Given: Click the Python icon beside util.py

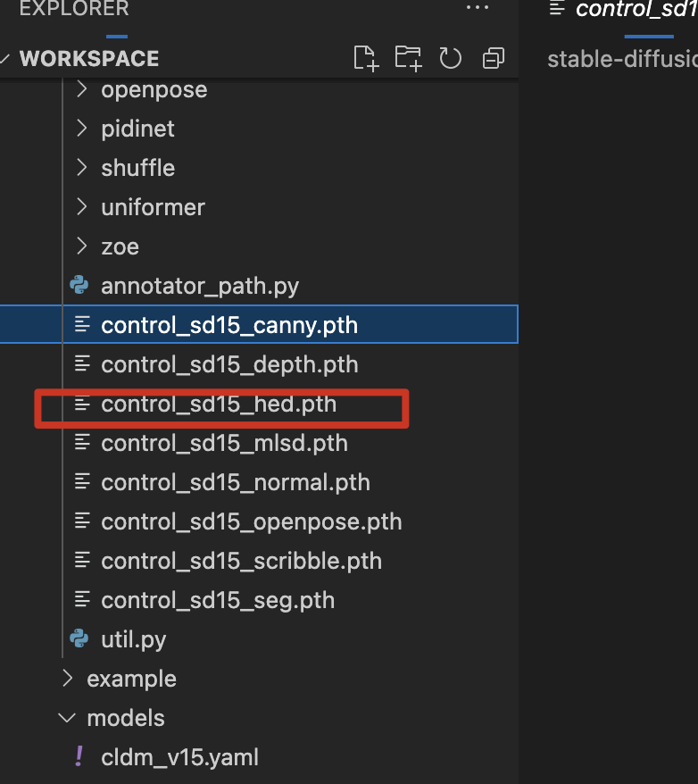Looking at the screenshot, I should pos(79,639).
